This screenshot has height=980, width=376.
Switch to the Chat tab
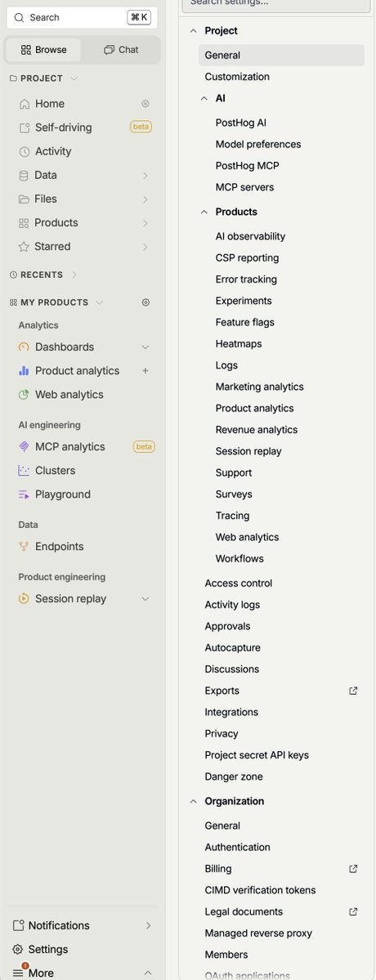click(x=121, y=49)
